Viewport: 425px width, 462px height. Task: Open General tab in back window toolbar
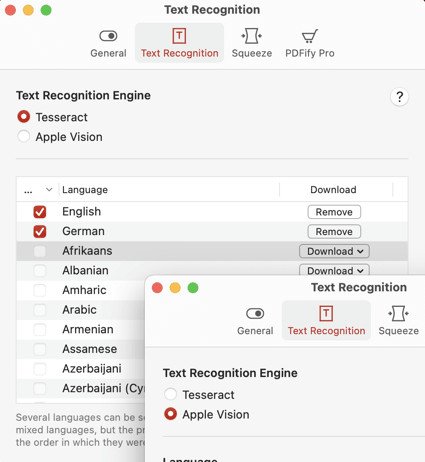pos(108,44)
